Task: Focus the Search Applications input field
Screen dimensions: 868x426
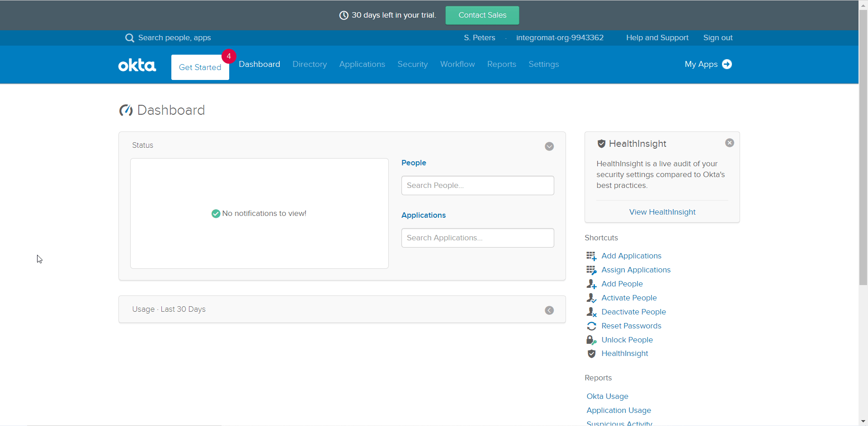Action: click(478, 238)
